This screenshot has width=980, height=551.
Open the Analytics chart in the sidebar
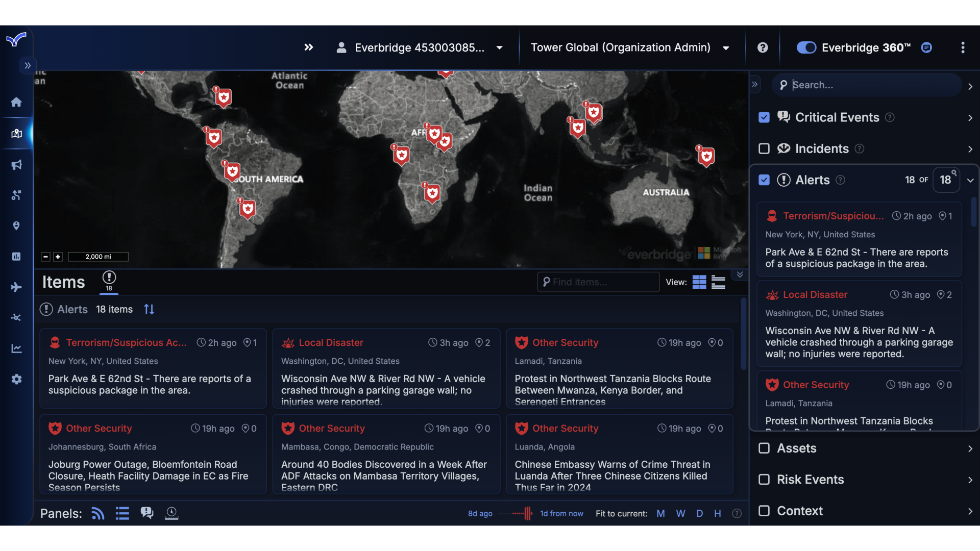16,348
